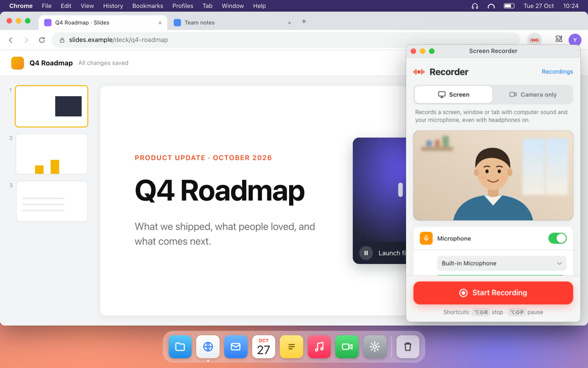Click the browser forward arrow
The height and width of the screenshot is (368, 588).
pos(26,40)
